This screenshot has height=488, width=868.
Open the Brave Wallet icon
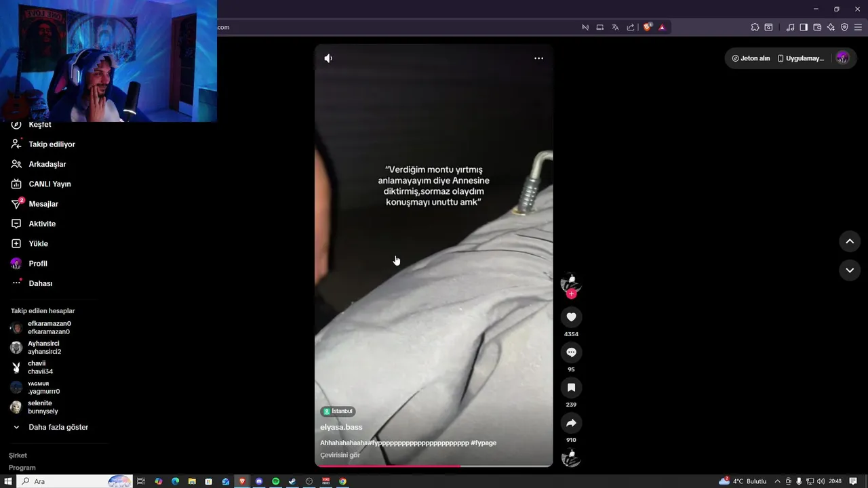click(x=817, y=27)
